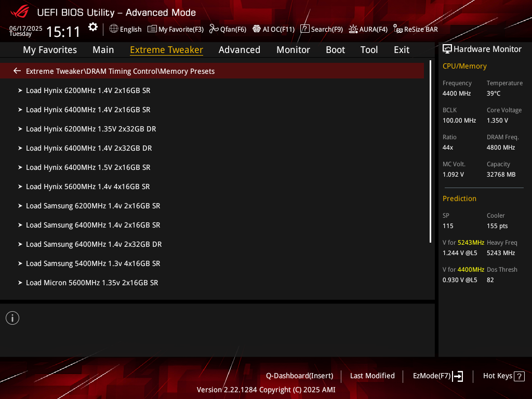Open Hot Keys help
This screenshot has height=399, width=532.
[x=497, y=376]
